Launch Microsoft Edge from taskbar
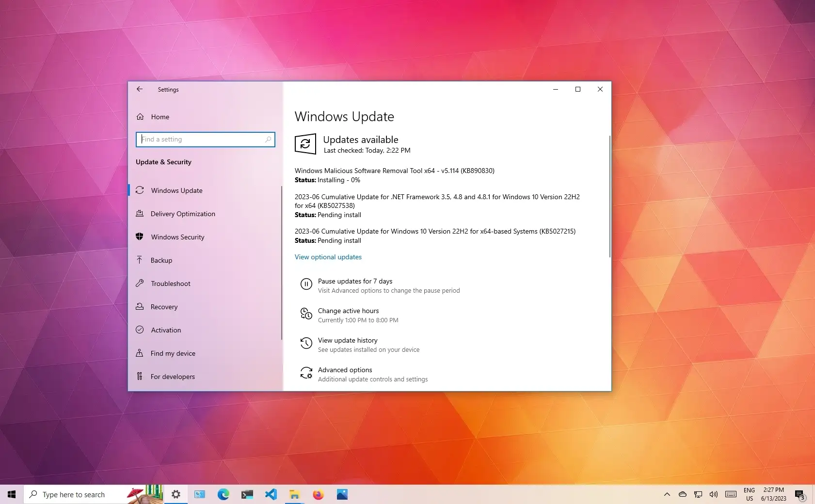 tap(223, 494)
